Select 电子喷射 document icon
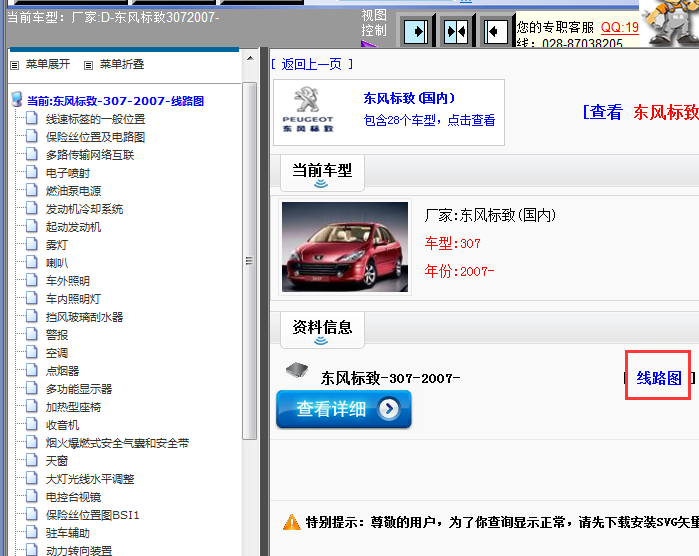 [x=32, y=173]
